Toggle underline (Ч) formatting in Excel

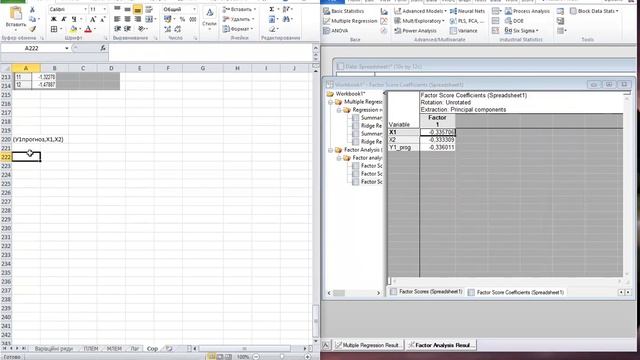(x=74, y=19)
